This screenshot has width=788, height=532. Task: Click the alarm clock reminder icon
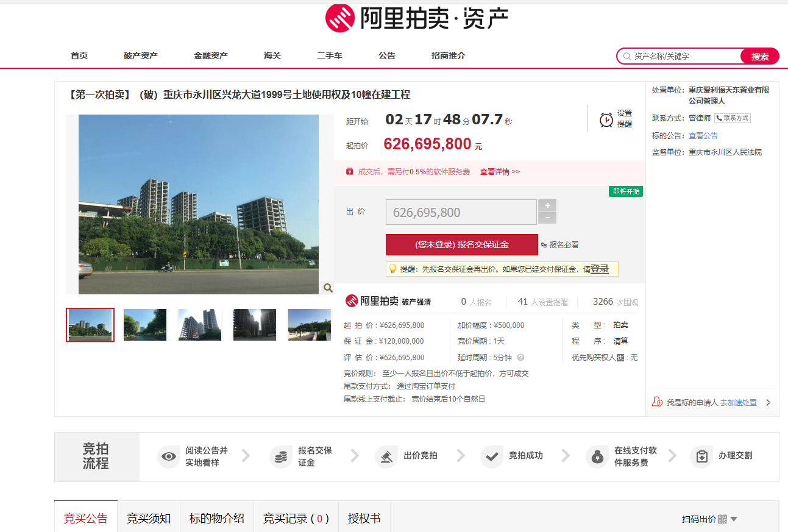606,119
